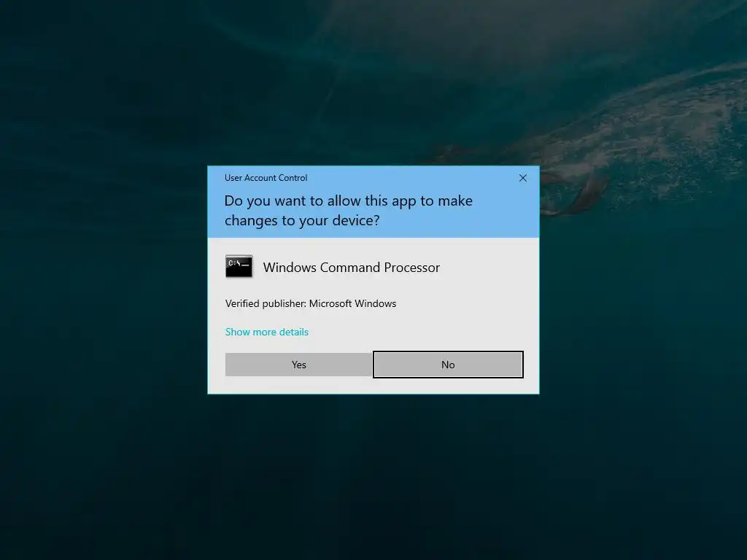Click Verified publisher: Microsoft Windows text

311,303
